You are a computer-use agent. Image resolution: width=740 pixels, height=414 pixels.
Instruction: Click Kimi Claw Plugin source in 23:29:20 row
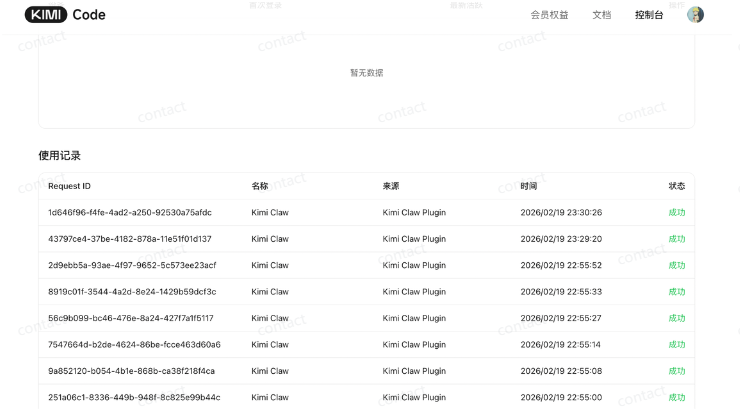pos(414,239)
